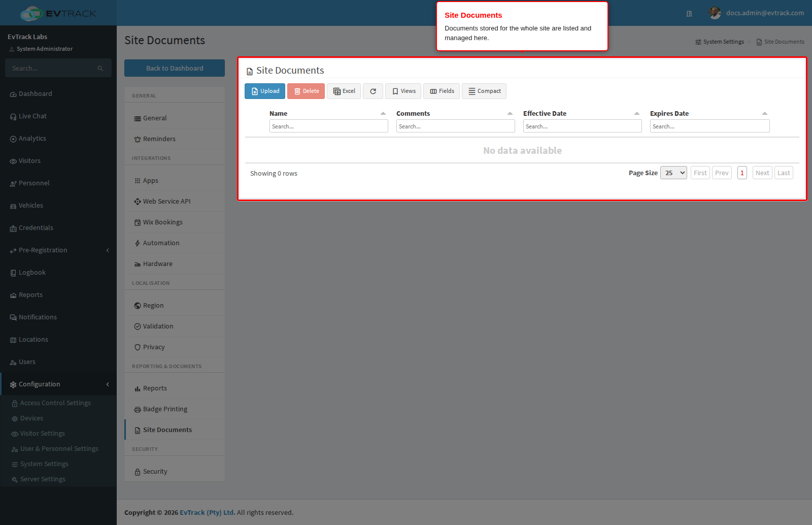
Task: Open General settings in the menu
Action: (175, 118)
